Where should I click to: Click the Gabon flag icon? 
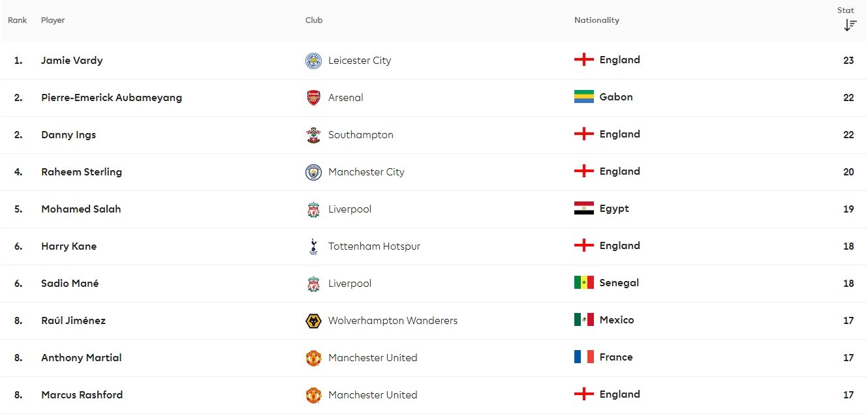583,97
